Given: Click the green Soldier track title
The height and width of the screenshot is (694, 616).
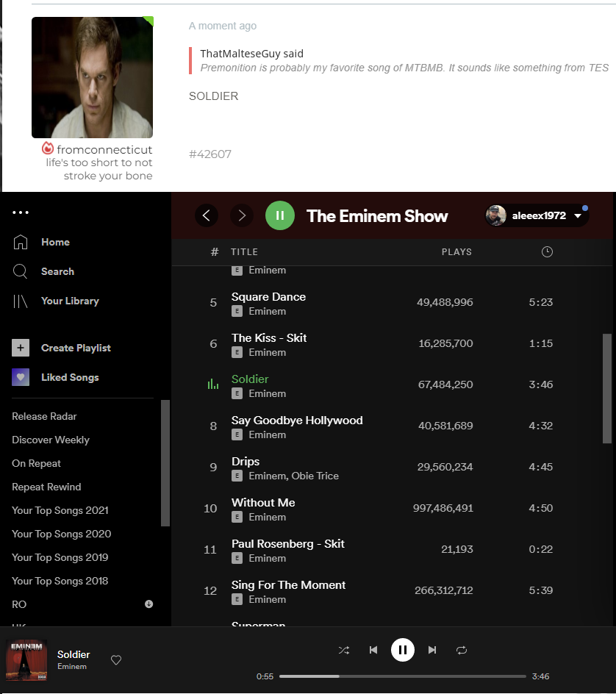Looking at the screenshot, I should [250, 379].
